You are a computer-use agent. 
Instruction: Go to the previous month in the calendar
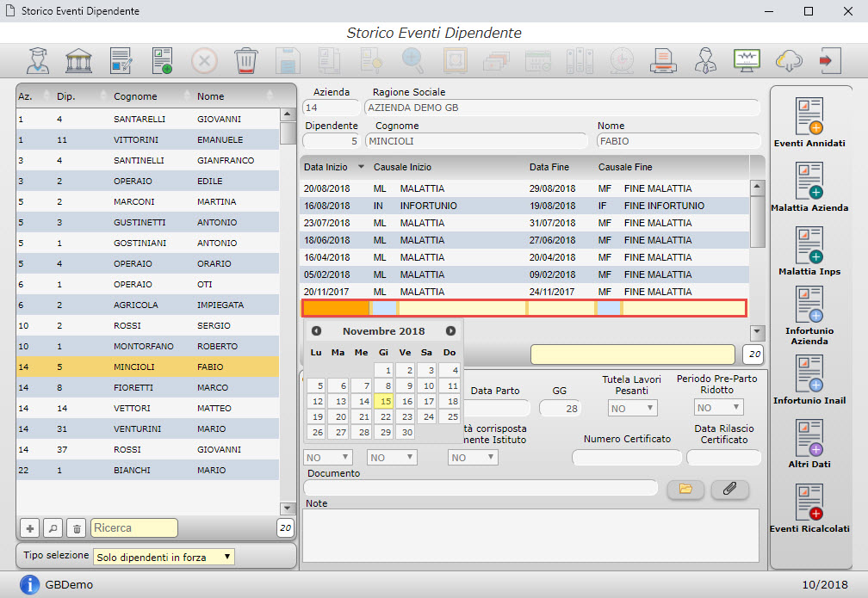(317, 330)
